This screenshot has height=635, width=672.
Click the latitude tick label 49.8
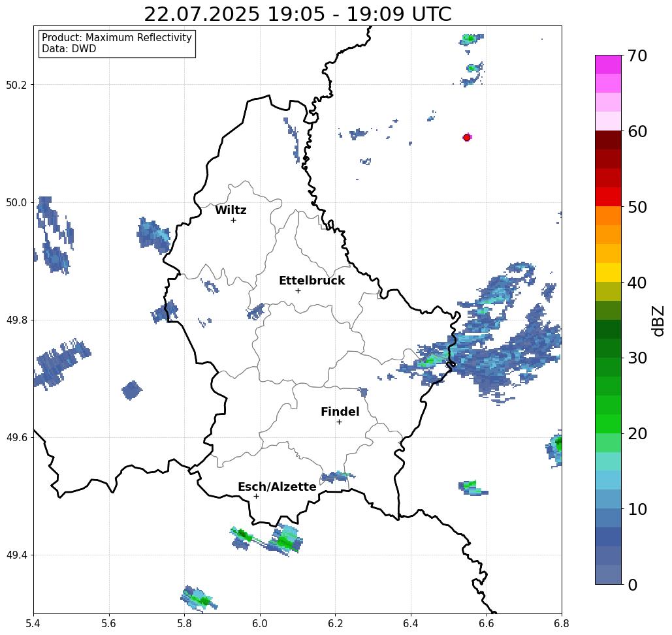pyautogui.click(x=16, y=320)
